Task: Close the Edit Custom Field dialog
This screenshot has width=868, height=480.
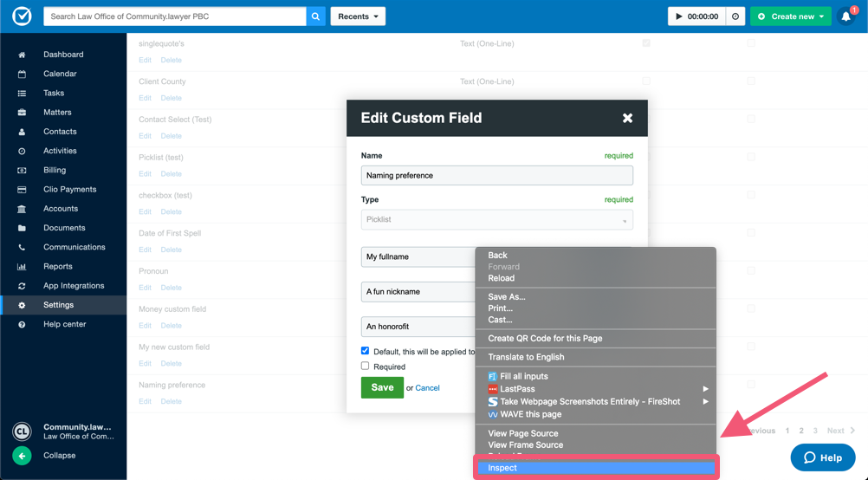Action: pyautogui.click(x=627, y=118)
